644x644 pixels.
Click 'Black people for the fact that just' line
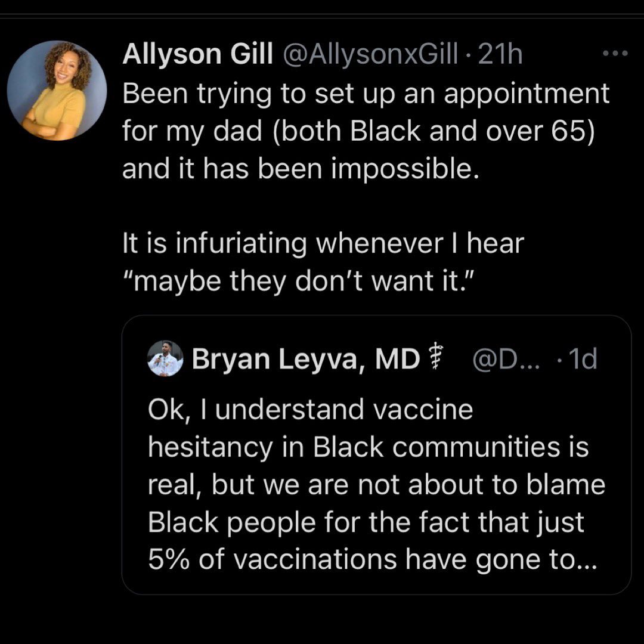pyautogui.click(x=365, y=522)
